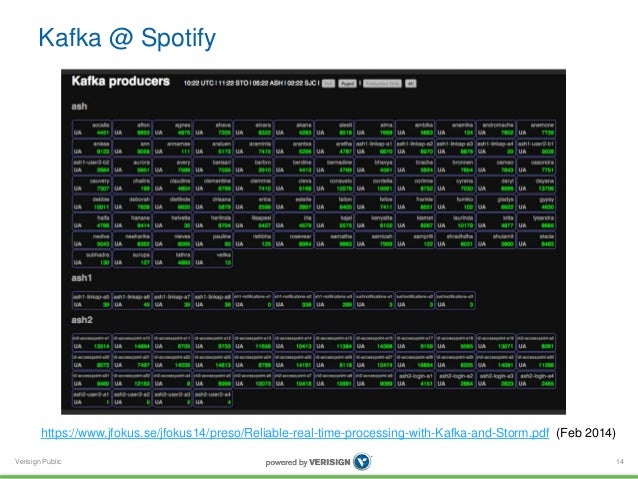Click the Paged button in Kafka producers header

[x=347, y=83]
